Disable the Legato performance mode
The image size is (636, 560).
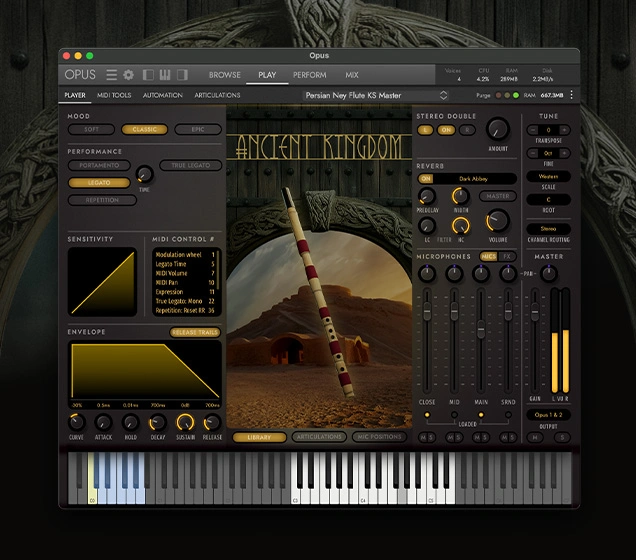tap(99, 183)
